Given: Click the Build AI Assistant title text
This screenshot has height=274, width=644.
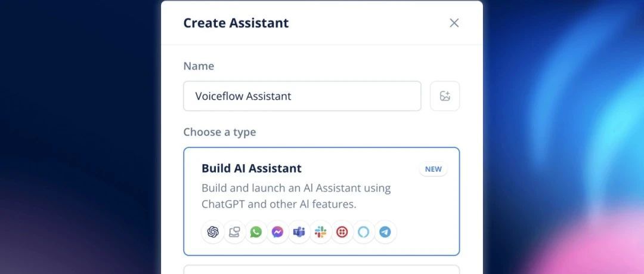Looking at the screenshot, I should (x=251, y=168).
